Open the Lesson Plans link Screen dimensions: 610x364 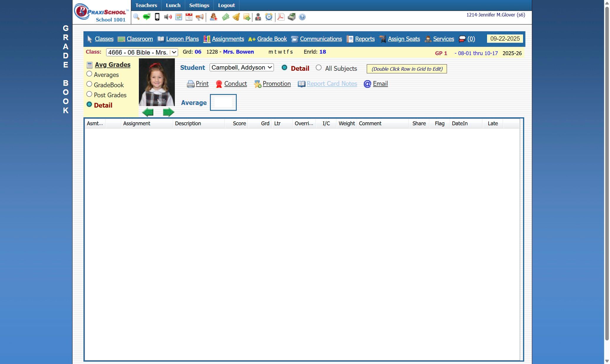click(182, 39)
